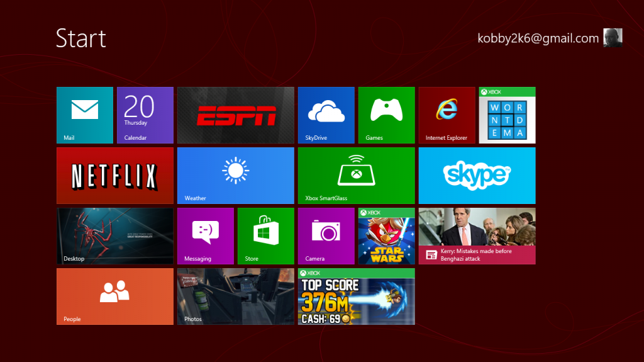Viewport: 644px width, 362px height.
Task: Open the Messaging tile
Action: pos(206,236)
